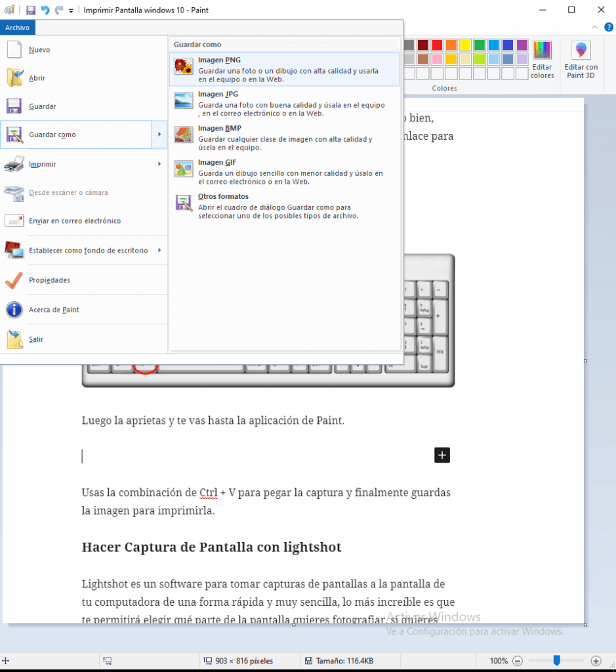616x672 pixels.
Task: Launch Editar con Paint 3D
Action: 581,59
